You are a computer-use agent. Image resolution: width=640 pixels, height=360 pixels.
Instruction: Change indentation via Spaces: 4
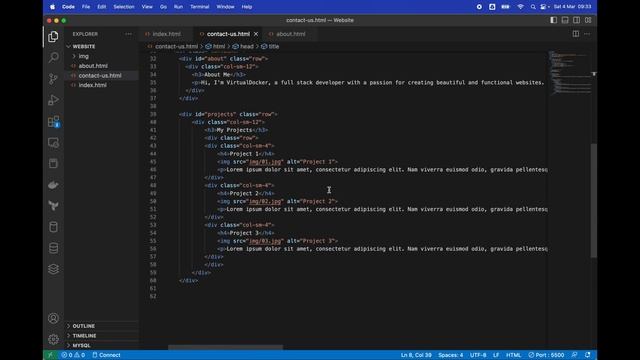click(x=451, y=355)
